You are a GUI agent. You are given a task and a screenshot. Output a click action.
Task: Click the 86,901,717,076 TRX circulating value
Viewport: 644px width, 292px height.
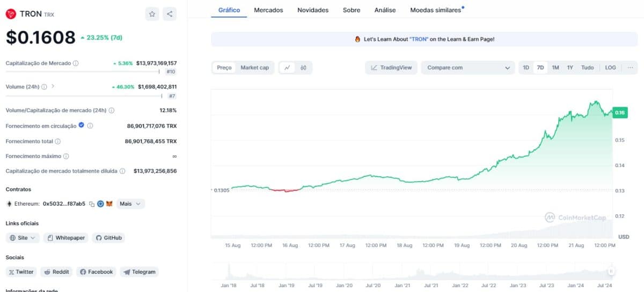pos(152,126)
